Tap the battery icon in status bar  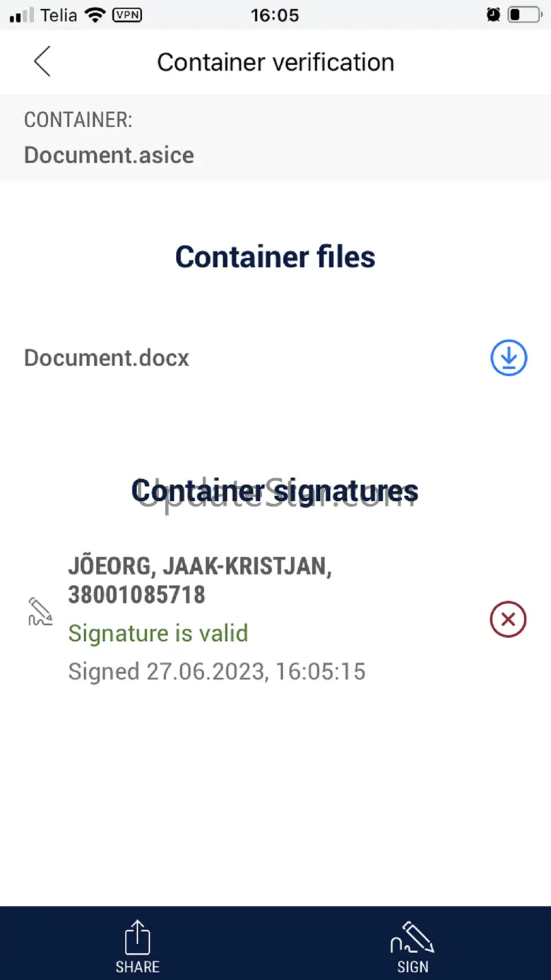[x=523, y=15]
